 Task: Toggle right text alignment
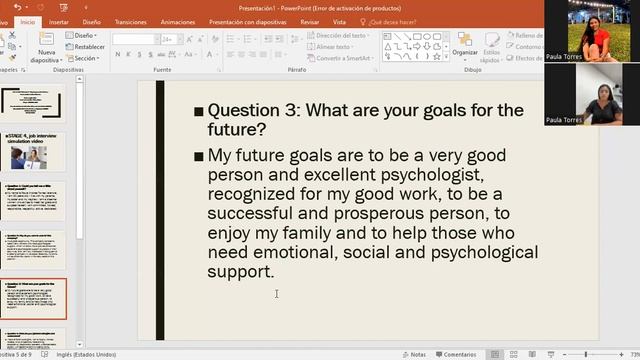point(252,54)
